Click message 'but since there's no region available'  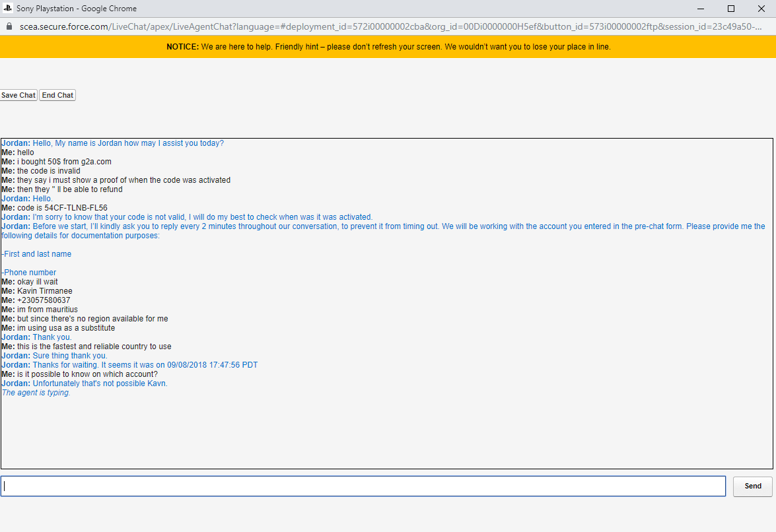[85, 319]
